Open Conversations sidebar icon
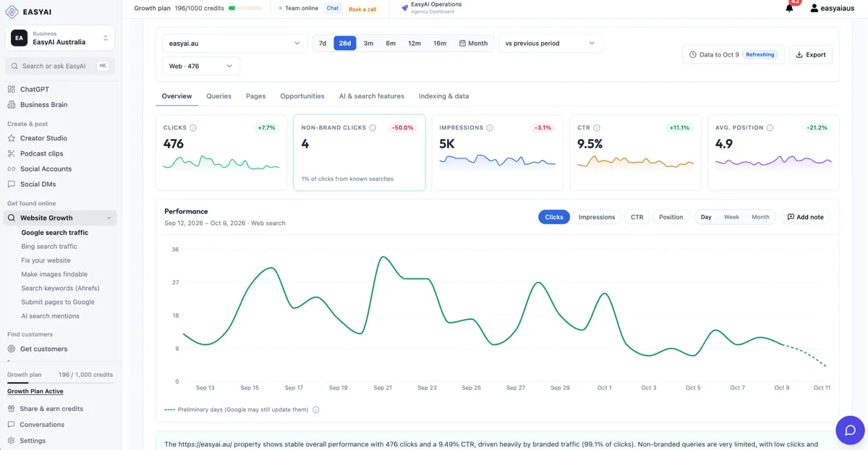This screenshot has height=450, width=868. (12, 425)
